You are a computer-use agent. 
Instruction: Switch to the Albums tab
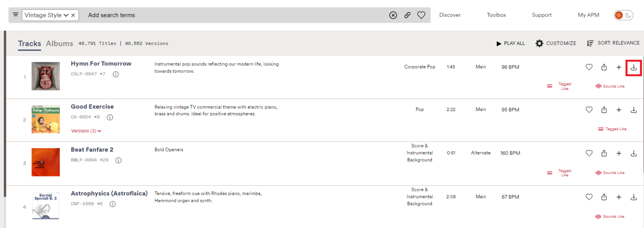[x=60, y=43]
